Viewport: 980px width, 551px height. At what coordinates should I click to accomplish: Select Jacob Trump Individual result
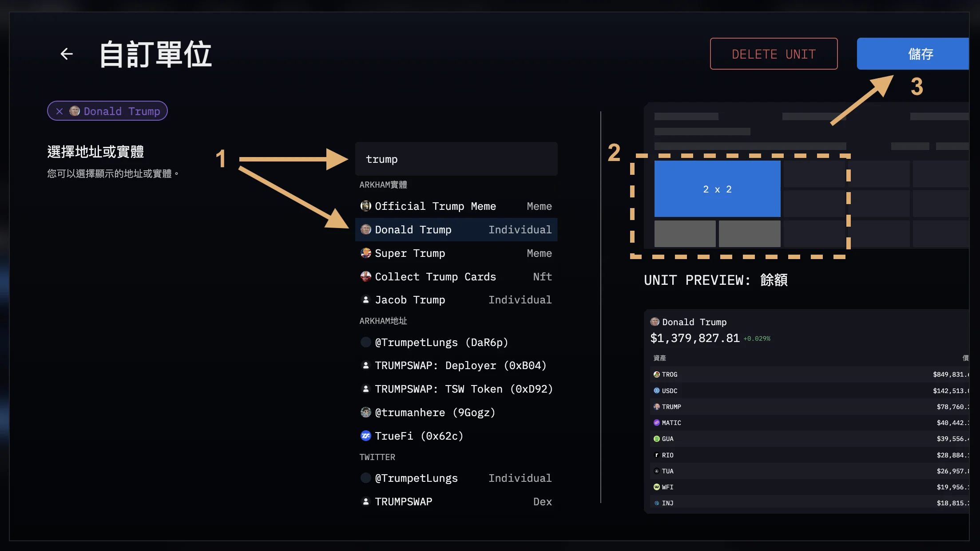coord(456,300)
